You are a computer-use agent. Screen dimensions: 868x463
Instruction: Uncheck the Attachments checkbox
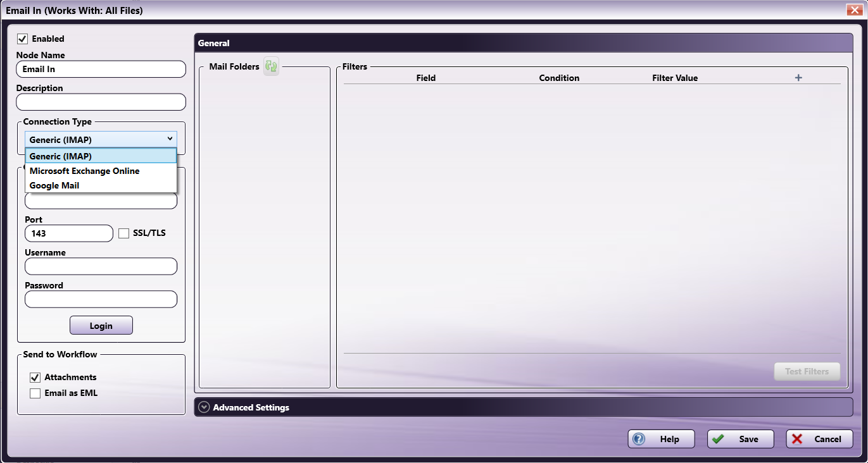[x=35, y=378]
